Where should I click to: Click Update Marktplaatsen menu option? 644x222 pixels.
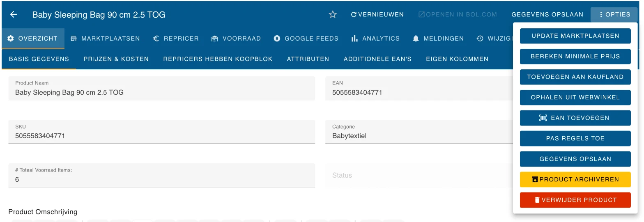pyautogui.click(x=575, y=36)
